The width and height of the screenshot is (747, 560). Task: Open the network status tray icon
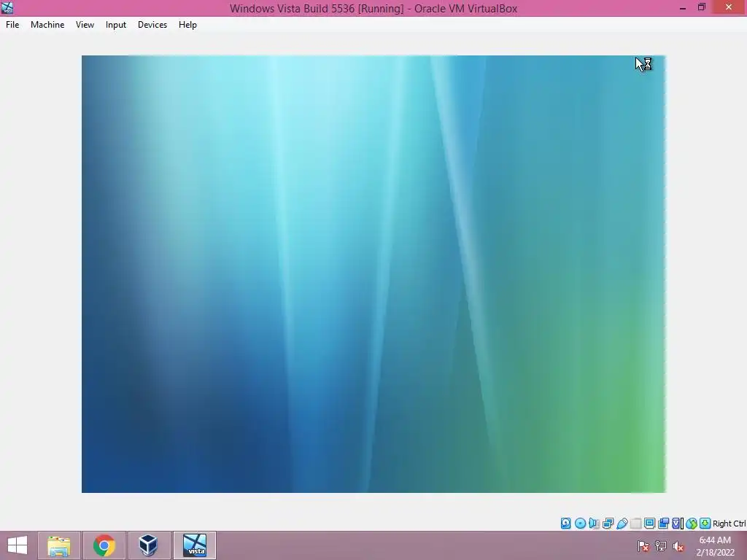pyautogui.click(x=661, y=545)
